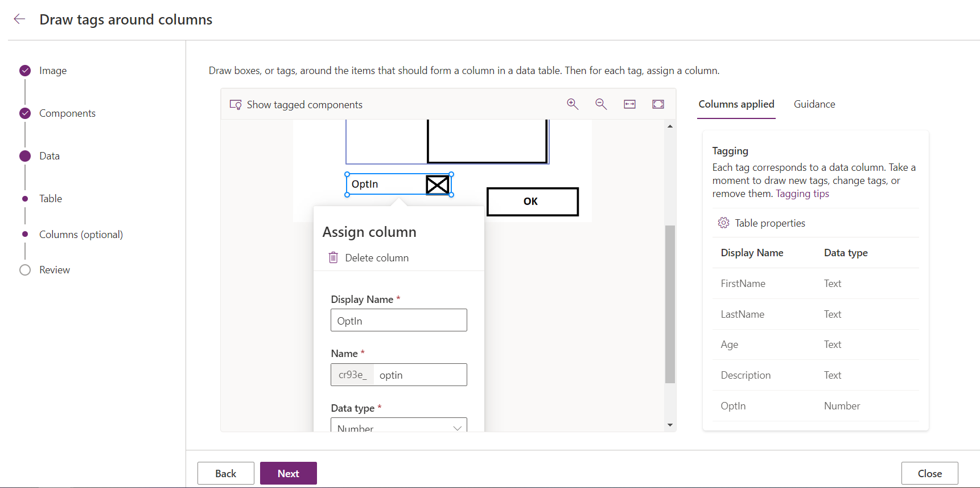
Task: Select the LastName column row
Action: 816,314
